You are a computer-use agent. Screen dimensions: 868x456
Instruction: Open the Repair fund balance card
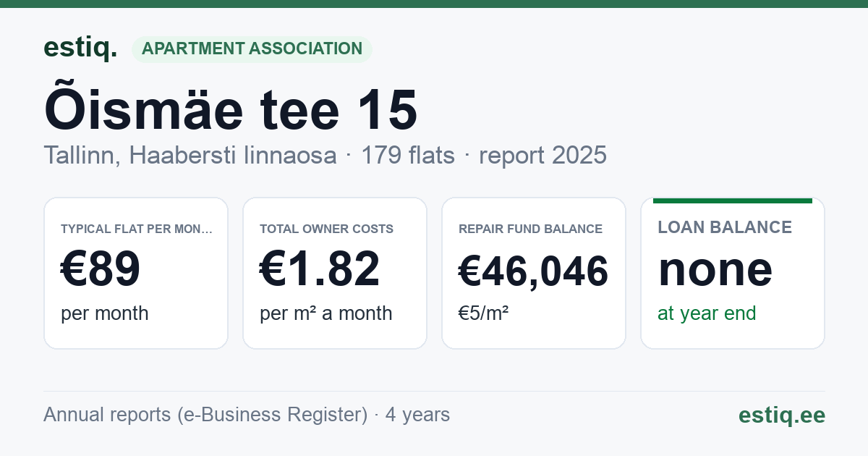point(534,273)
